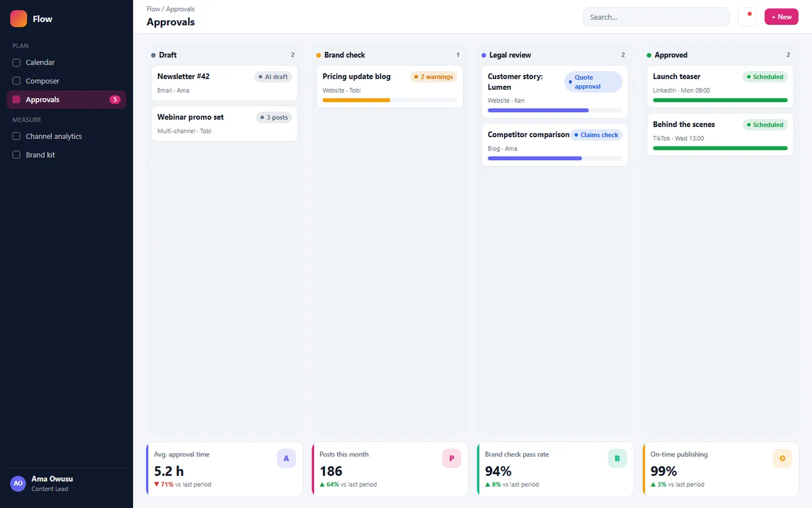The width and height of the screenshot is (812, 508).
Task: Click the A icon on Avg. approval time
Action: [x=286, y=458]
